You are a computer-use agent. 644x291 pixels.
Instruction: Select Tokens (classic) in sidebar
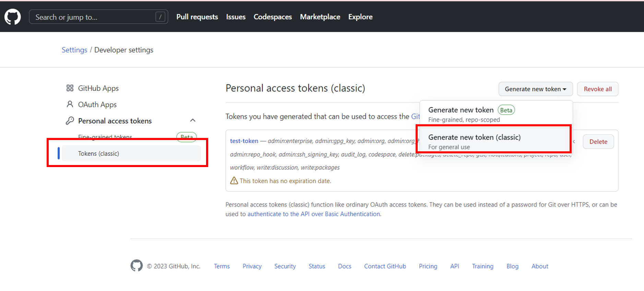pos(131,153)
